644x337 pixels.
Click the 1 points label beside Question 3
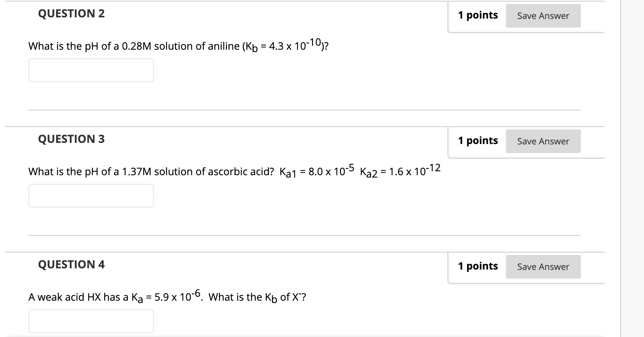[477, 140]
